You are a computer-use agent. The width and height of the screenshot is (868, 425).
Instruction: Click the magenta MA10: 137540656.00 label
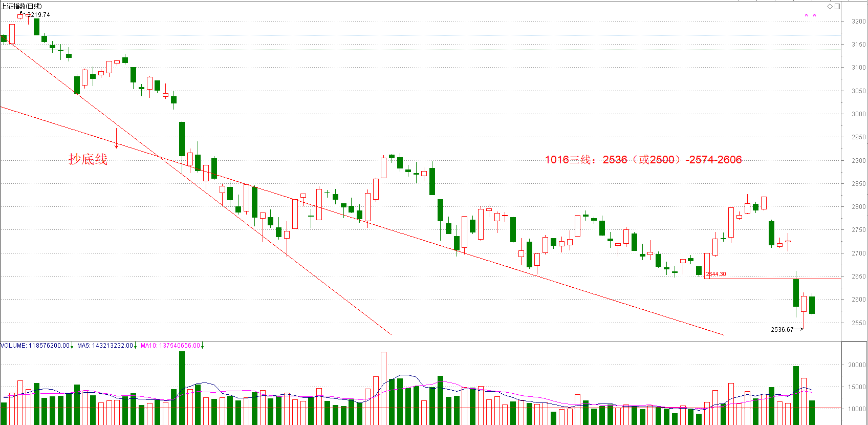point(170,346)
